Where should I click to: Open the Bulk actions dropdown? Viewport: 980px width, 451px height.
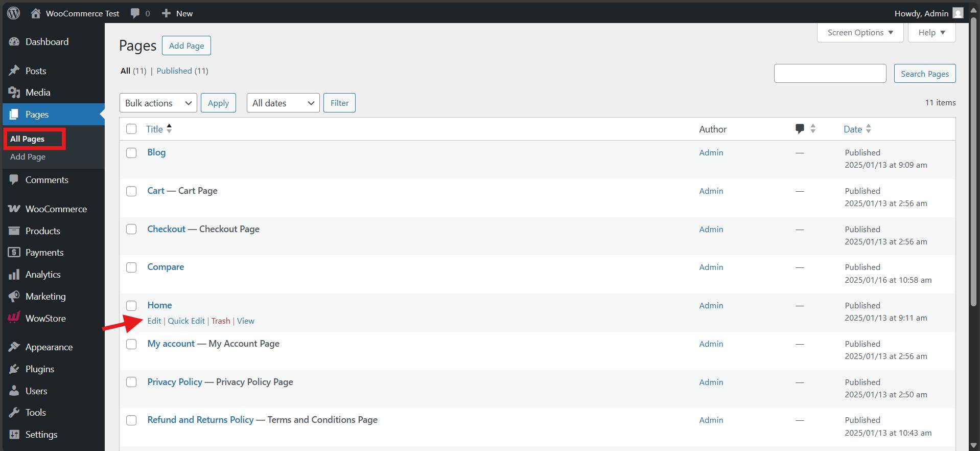[x=158, y=103]
